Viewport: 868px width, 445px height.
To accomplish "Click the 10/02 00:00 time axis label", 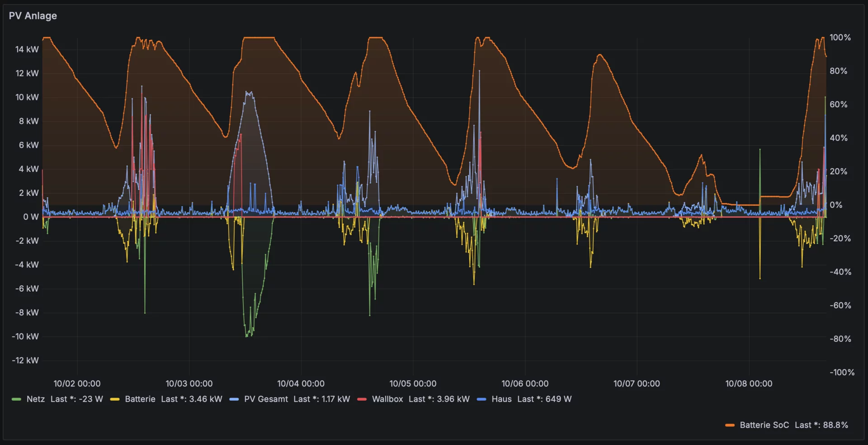I will (x=77, y=384).
